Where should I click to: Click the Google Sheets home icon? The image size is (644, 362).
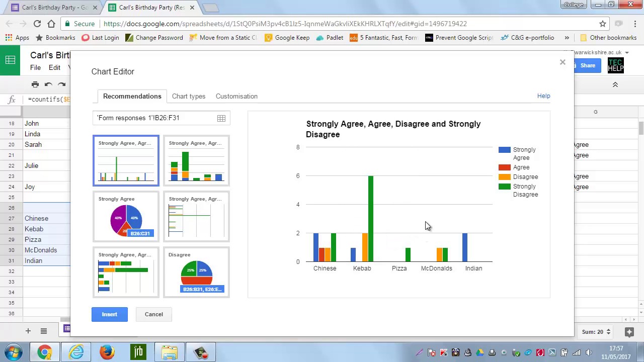point(10,60)
